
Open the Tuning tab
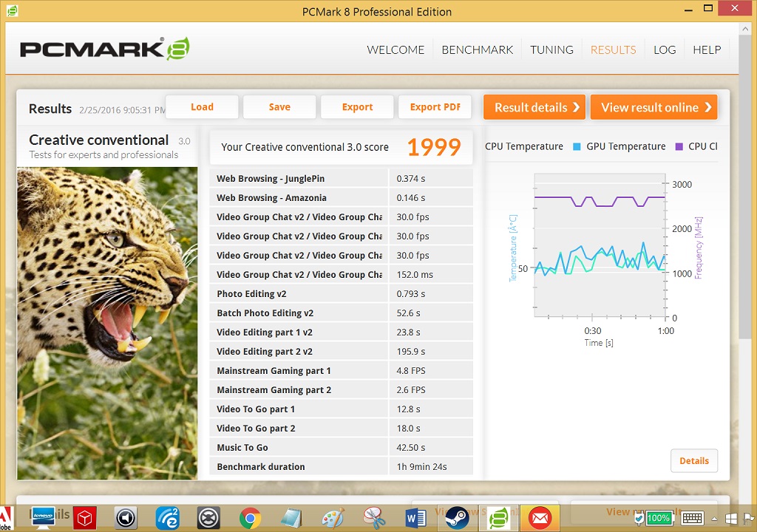tap(551, 50)
